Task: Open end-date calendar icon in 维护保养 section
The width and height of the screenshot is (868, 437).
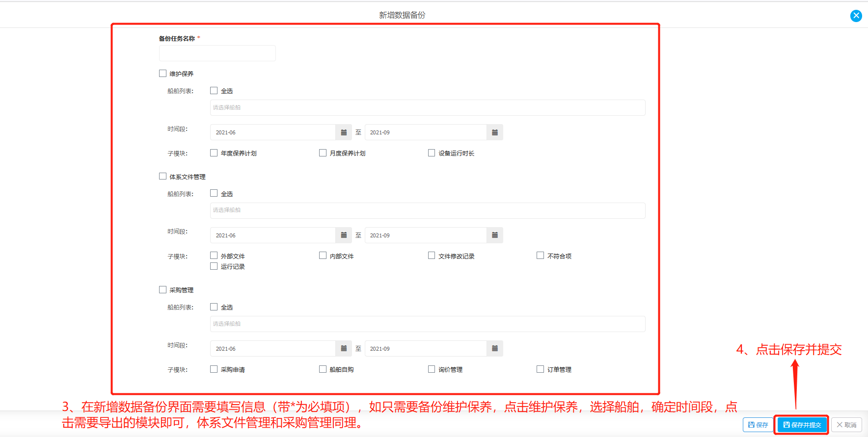Action: tap(495, 132)
